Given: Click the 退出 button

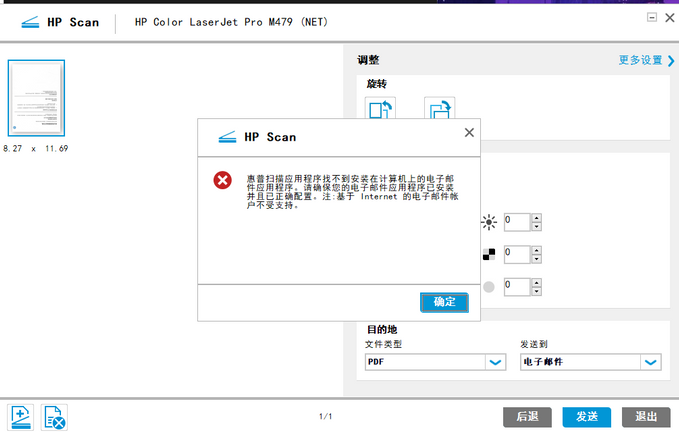Looking at the screenshot, I should [646, 417].
